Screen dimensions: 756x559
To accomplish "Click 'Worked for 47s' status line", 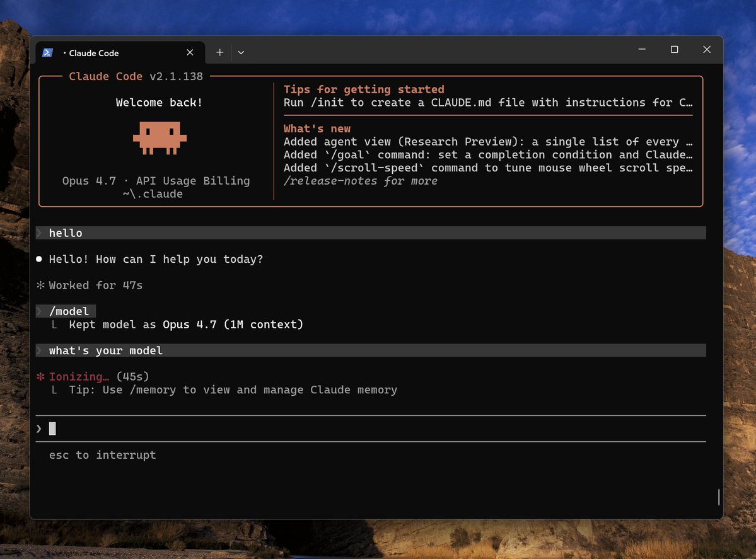I will click(96, 285).
